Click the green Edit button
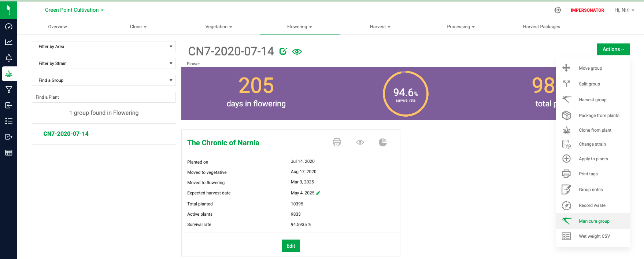This screenshot has width=644, height=259. [290, 246]
